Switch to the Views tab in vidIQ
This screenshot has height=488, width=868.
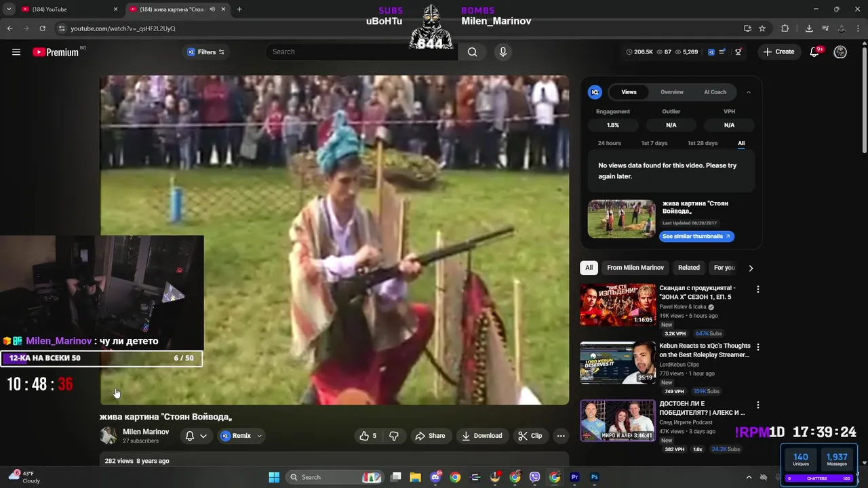tap(629, 92)
